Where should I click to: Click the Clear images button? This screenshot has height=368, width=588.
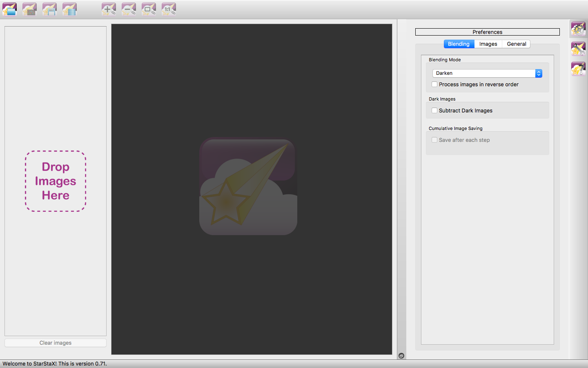(x=56, y=343)
